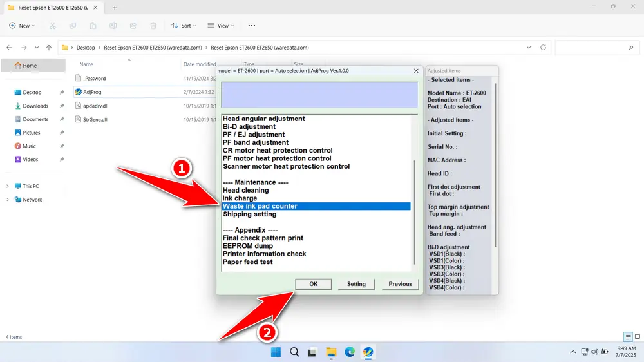Open Music in navigation pane
Screen dimensions: 644x362
(x=29, y=146)
